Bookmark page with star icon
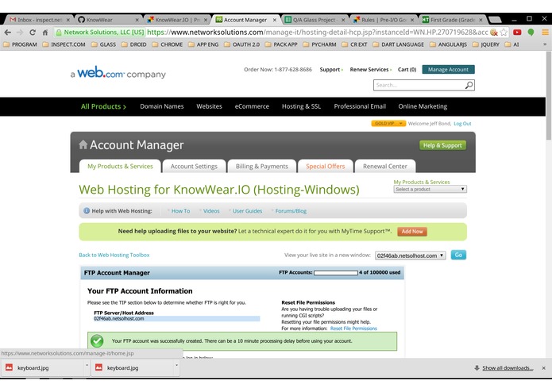552x392 pixels. 504,33
